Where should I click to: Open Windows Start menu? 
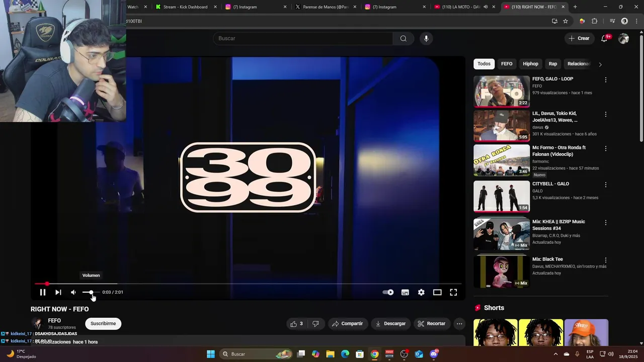pos(211,354)
